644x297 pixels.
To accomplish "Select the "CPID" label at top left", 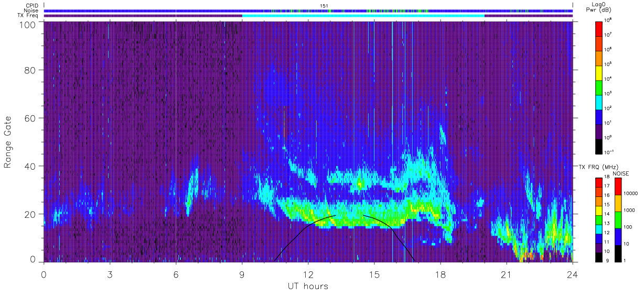I will pyautogui.click(x=33, y=6).
